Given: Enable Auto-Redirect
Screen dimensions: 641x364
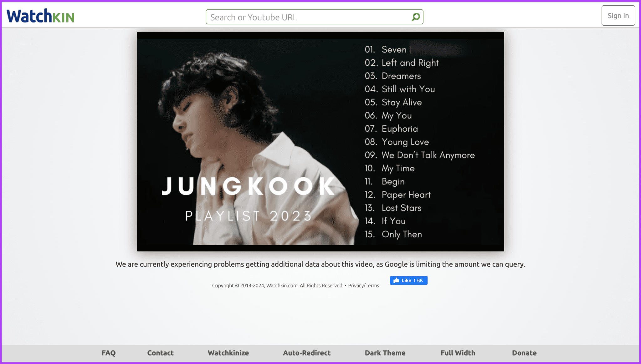Looking at the screenshot, I should [307, 353].
